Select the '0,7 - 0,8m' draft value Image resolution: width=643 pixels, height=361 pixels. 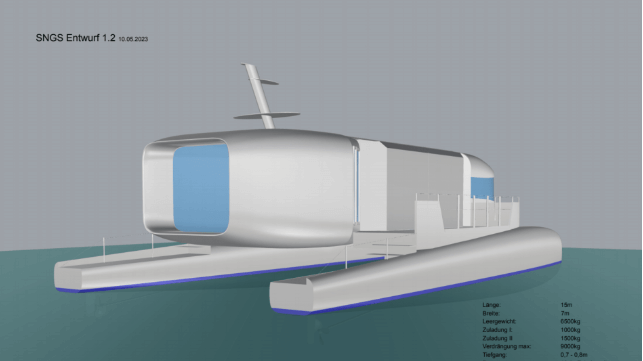coord(574,355)
